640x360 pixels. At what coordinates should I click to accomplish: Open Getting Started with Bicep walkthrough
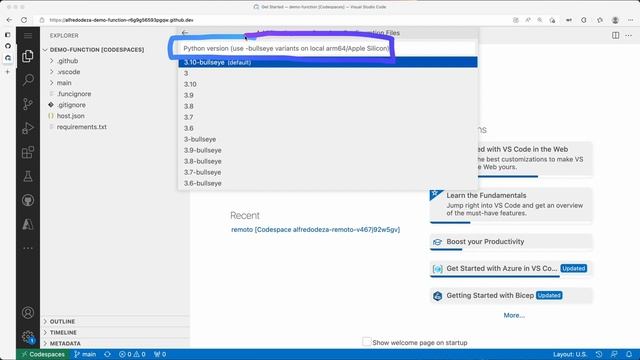(x=511, y=296)
